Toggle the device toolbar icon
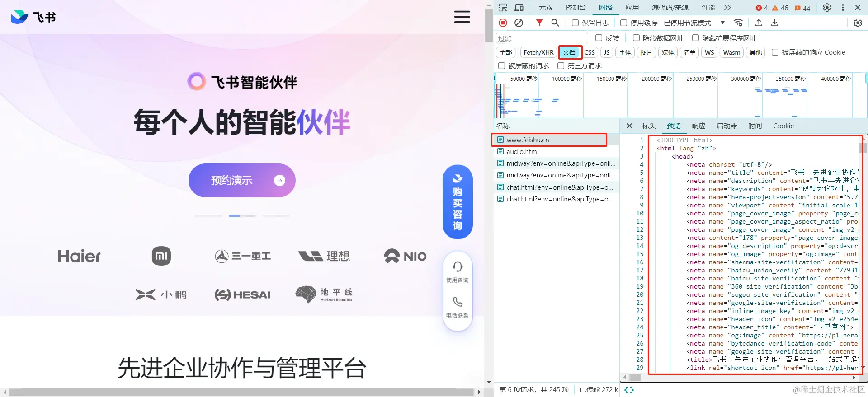The image size is (868, 397). tap(519, 8)
